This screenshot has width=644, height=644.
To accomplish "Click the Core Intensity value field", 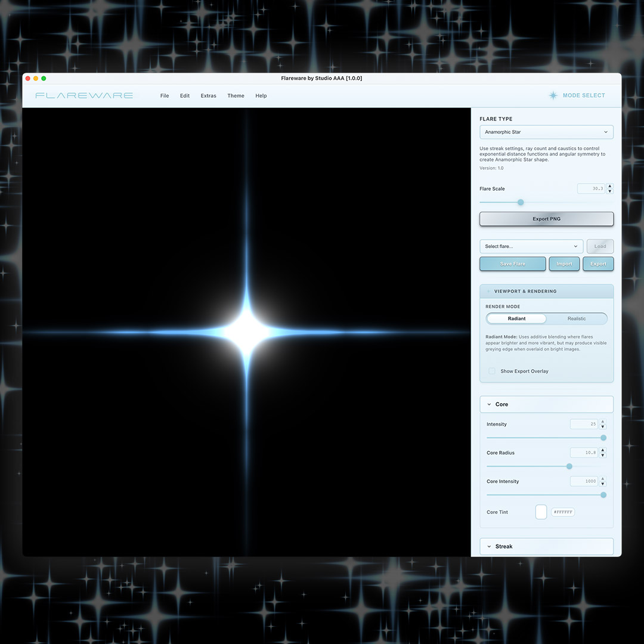I will coord(584,481).
